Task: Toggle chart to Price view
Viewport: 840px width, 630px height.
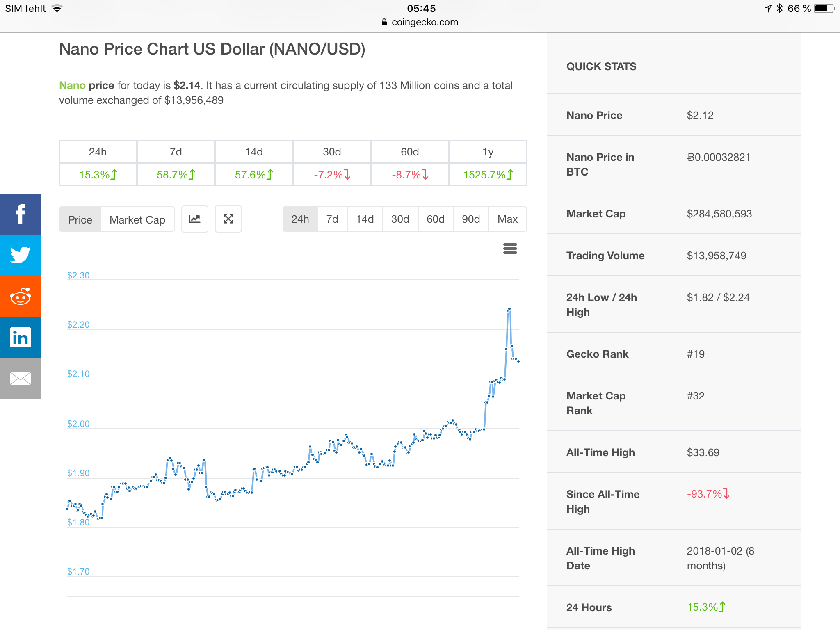Action: pyautogui.click(x=80, y=219)
